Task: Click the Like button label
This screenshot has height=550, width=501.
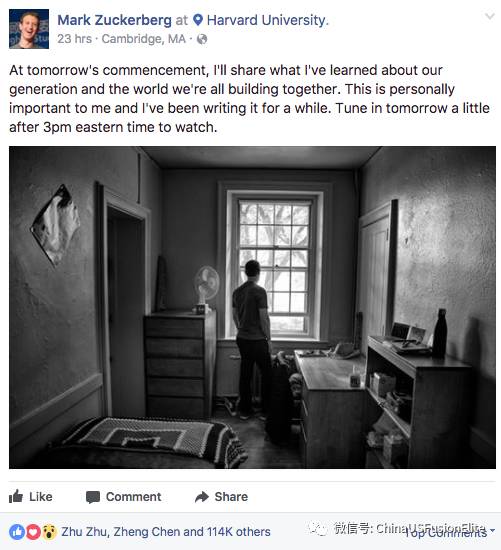Action: [x=41, y=497]
